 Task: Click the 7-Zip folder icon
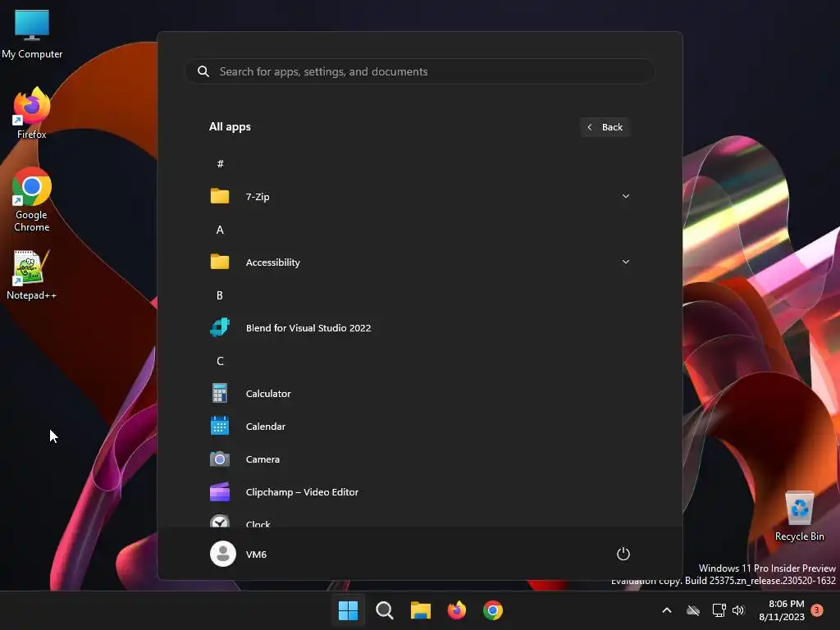point(220,196)
